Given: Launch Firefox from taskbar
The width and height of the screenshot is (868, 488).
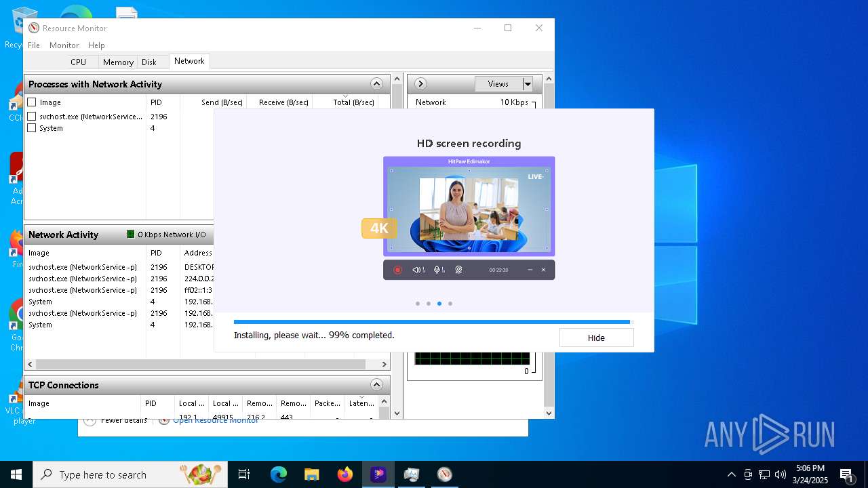Looking at the screenshot, I should click(345, 474).
